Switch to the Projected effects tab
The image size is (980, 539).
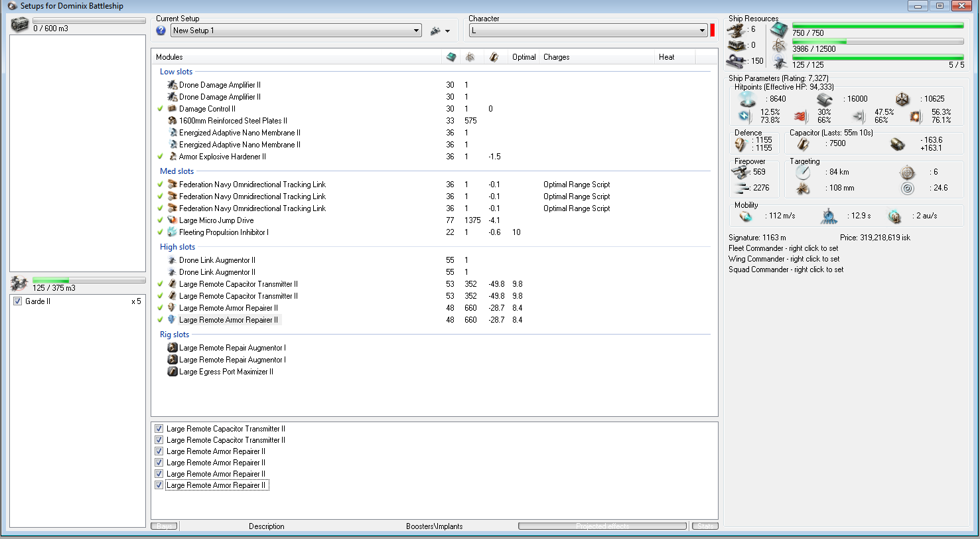(602, 526)
